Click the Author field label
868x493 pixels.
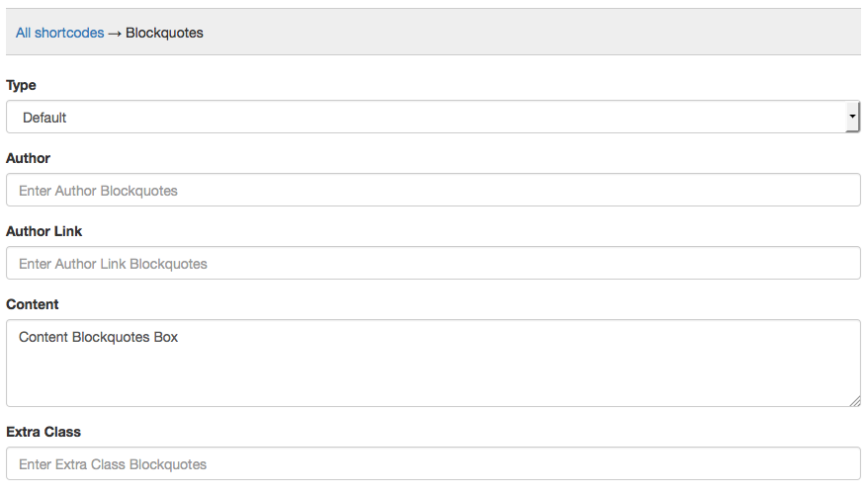point(28,158)
